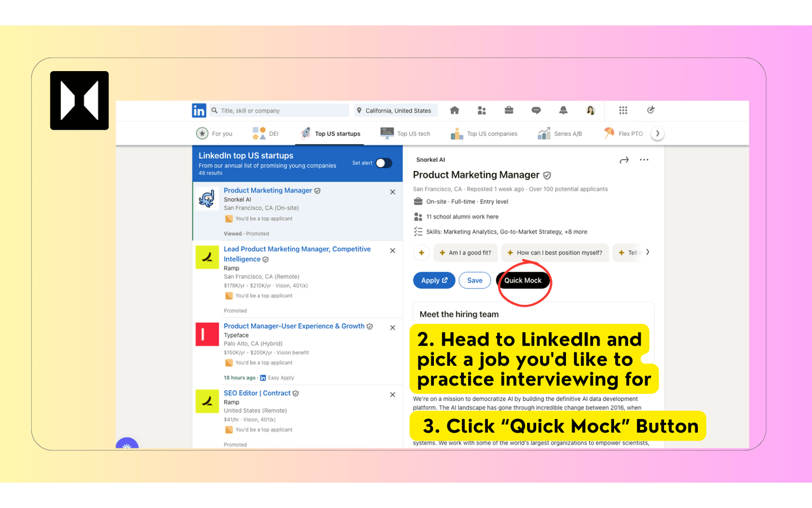Click the blue Apply button

(x=434, y=281)
